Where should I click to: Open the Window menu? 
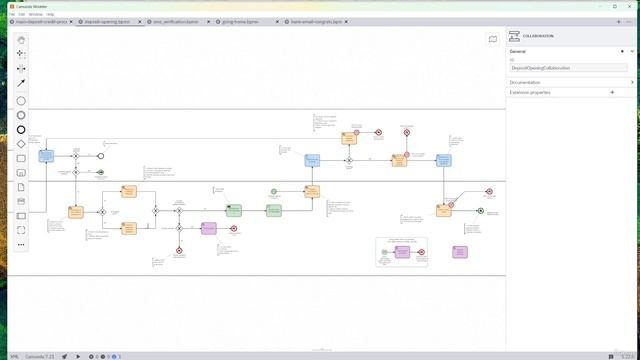[36, 14]
